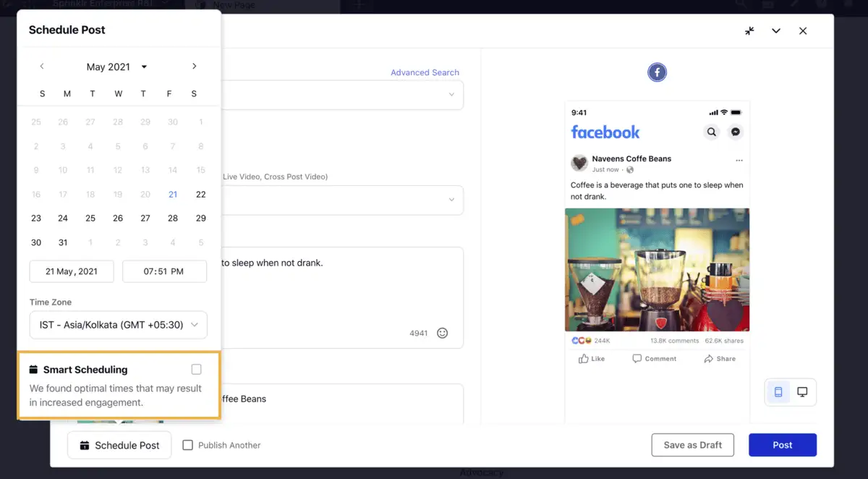
Task: Open the Time Zone dropdown
Action: (x=118, y=324)
